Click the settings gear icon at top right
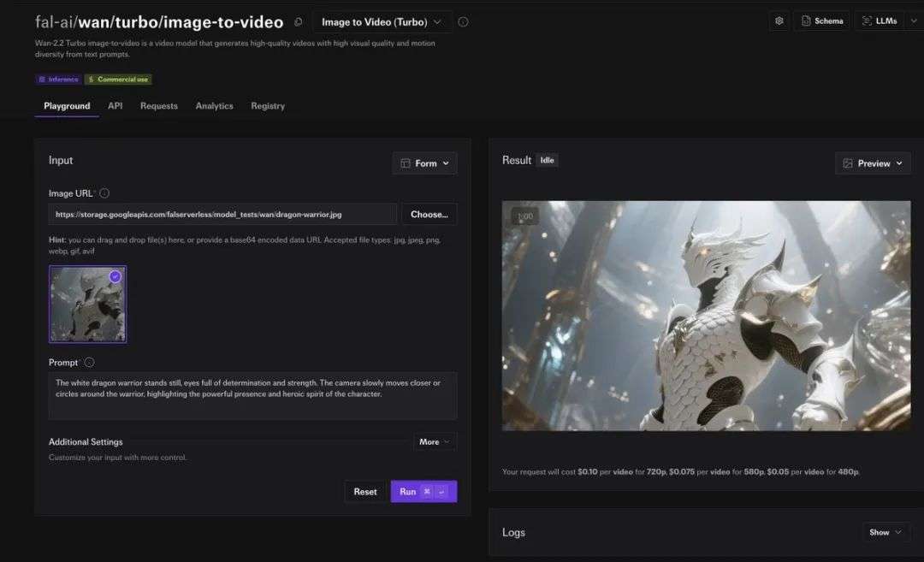The image size is (924, 562). pyautogui.click(x=779, y=21)
